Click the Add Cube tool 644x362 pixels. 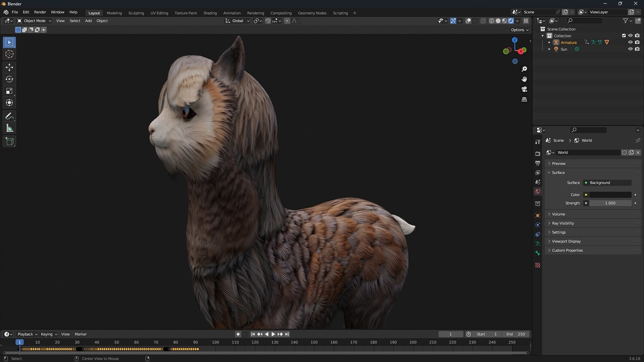[x=9, y=142]
